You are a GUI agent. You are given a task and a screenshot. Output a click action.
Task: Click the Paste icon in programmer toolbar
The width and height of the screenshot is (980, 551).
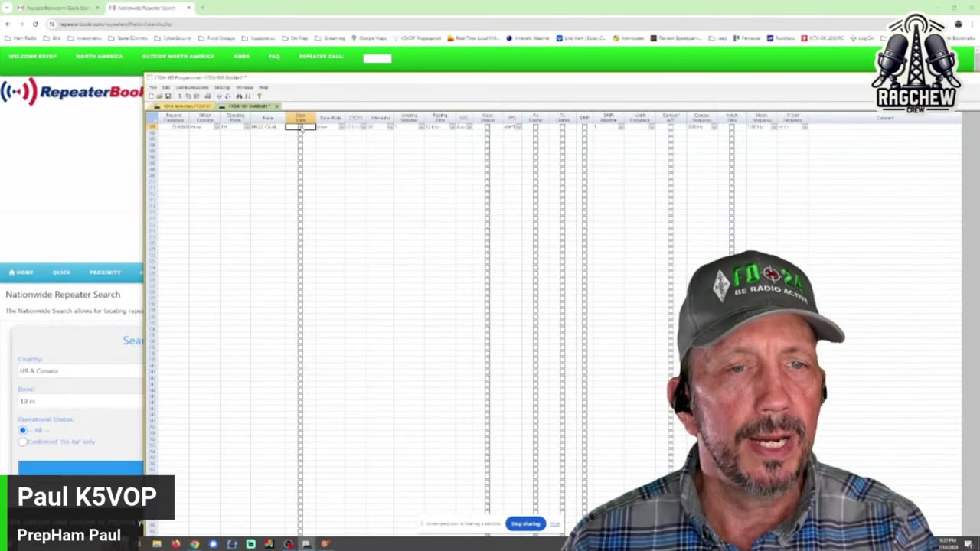tap(196, 96)
